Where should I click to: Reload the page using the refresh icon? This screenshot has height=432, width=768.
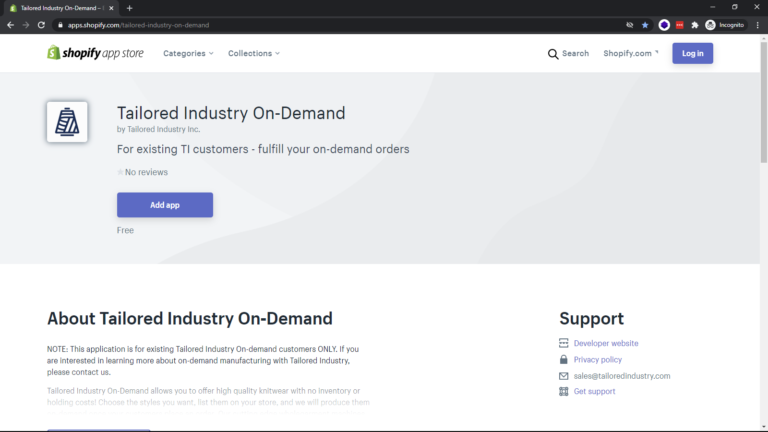pos(41,24)
